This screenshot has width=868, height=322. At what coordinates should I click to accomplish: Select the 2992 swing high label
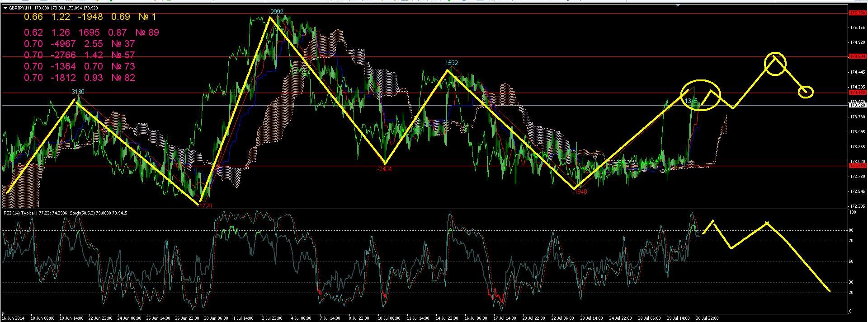tap(277, 12)
